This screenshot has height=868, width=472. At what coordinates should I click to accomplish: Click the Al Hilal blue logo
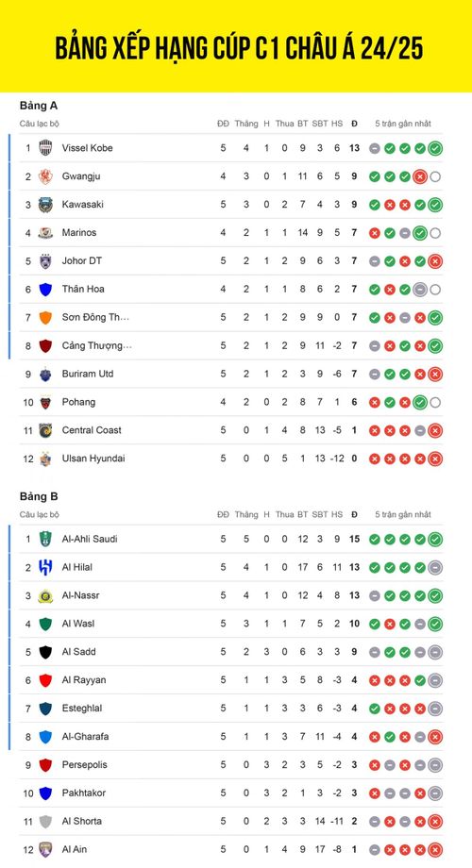45,567
